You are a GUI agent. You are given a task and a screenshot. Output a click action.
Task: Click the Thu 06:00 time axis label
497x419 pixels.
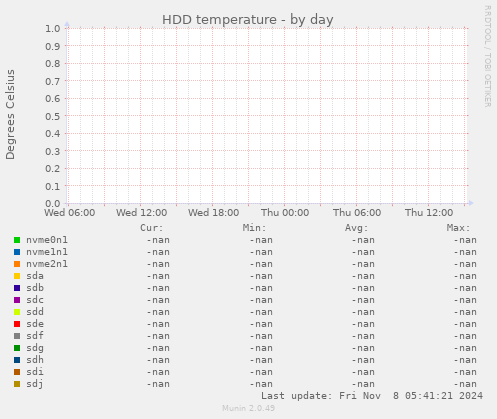[357, 213]
